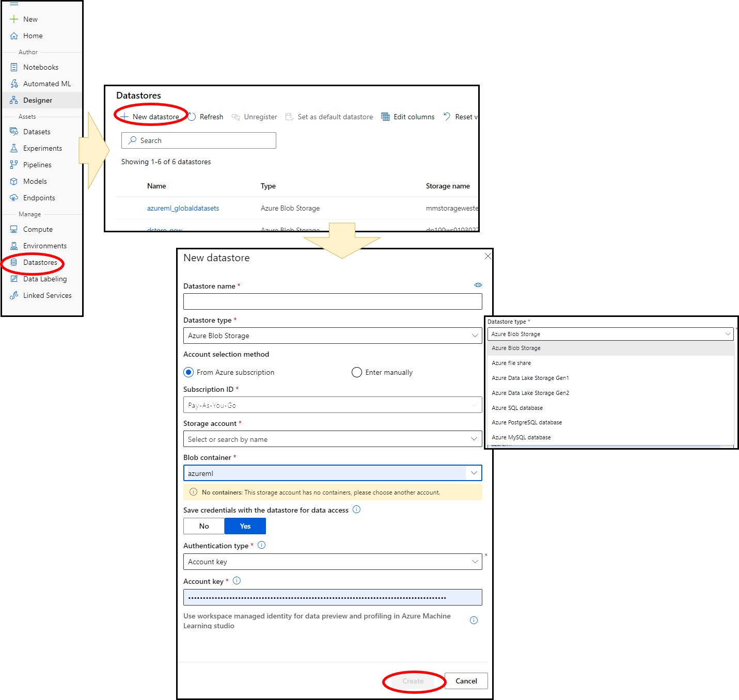The width and height of the screenshot is (739, 700).
Task: Set Save credentials toggle to Yes
Action: pos(245,526)
